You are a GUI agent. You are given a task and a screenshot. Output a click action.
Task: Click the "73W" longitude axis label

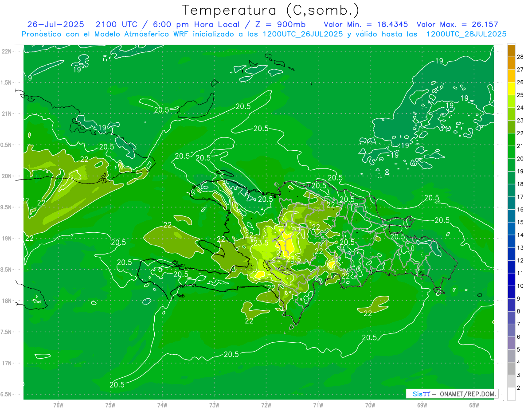point(214,405)
